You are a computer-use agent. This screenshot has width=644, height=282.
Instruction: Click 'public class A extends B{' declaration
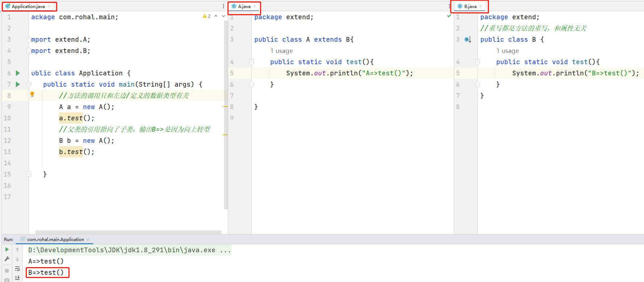coord(304,40)
